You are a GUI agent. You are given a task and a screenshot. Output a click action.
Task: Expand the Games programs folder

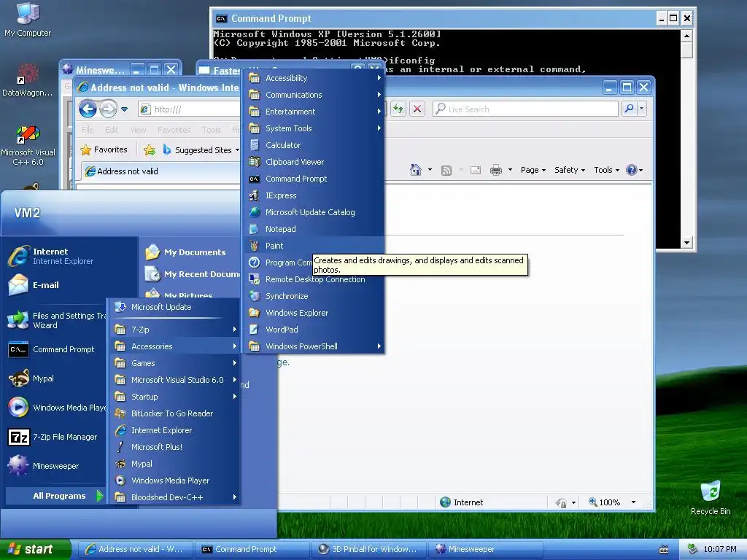click(x=175, y=363)
